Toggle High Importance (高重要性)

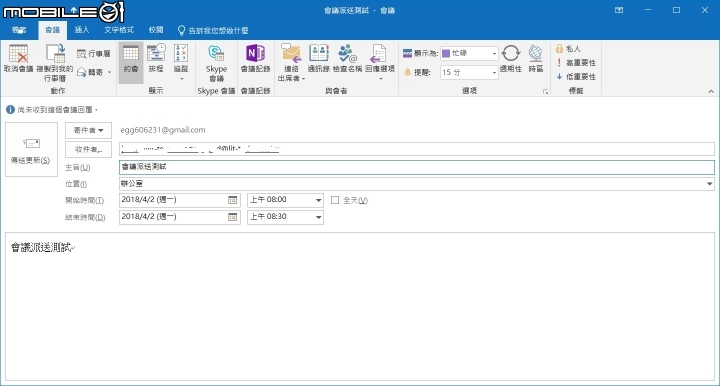click(576, 63)
